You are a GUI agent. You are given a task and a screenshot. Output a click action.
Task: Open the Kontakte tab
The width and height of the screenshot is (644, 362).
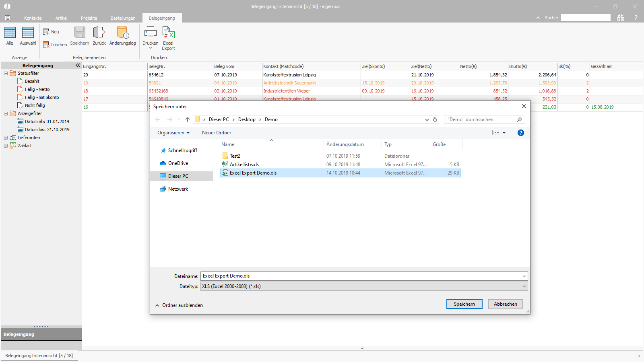coord(33,18)
